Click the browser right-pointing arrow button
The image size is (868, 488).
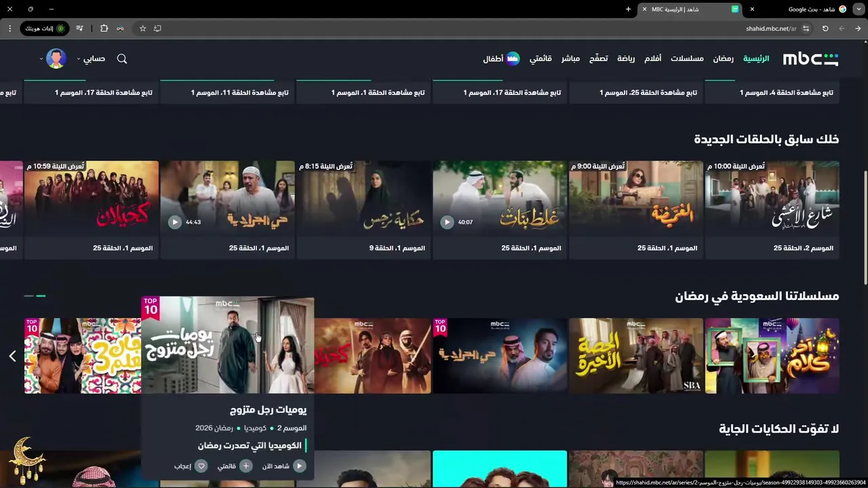tap(858, 28)
